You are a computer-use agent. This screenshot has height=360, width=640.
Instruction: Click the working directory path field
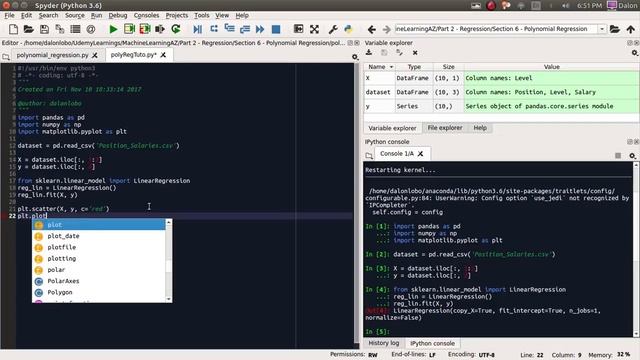(x=496, y=29)
